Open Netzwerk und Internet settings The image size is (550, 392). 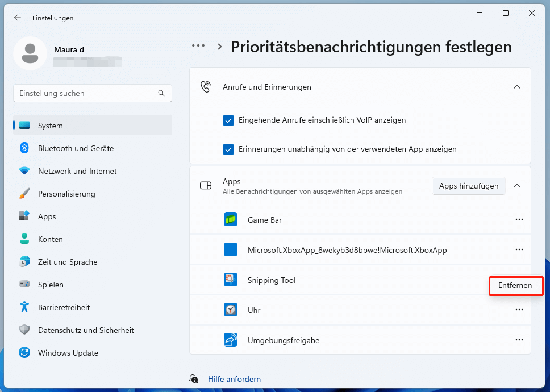tap(77, 171)
